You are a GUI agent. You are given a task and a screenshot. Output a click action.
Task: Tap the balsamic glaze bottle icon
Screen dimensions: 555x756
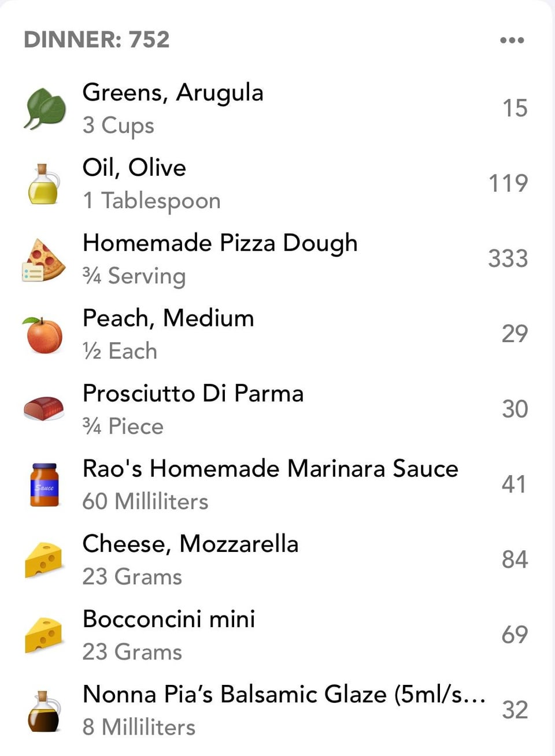pos(45,711)
